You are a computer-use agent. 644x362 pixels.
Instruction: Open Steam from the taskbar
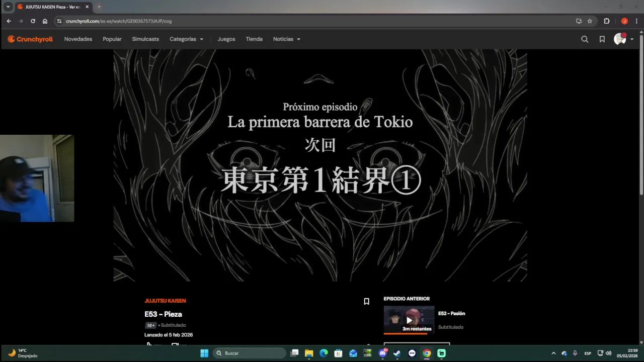point(397,353)
